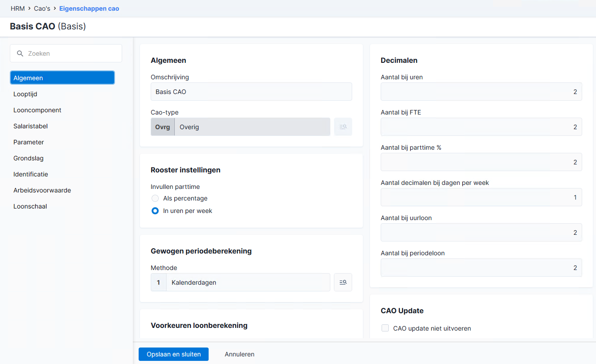596x364 pixels.
Task: Focus the 'Aantal bij uren' field
Action: click(481, 92)
